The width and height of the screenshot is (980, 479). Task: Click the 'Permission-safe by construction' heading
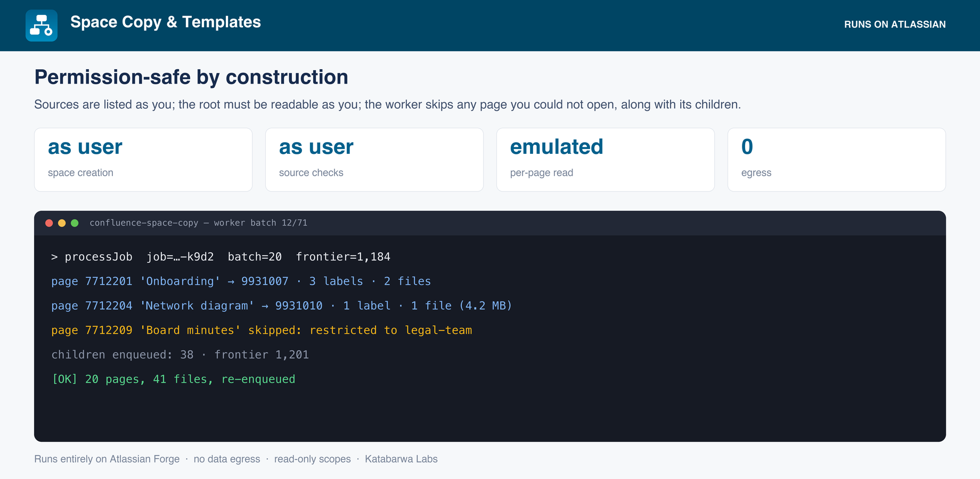point(191,77)
